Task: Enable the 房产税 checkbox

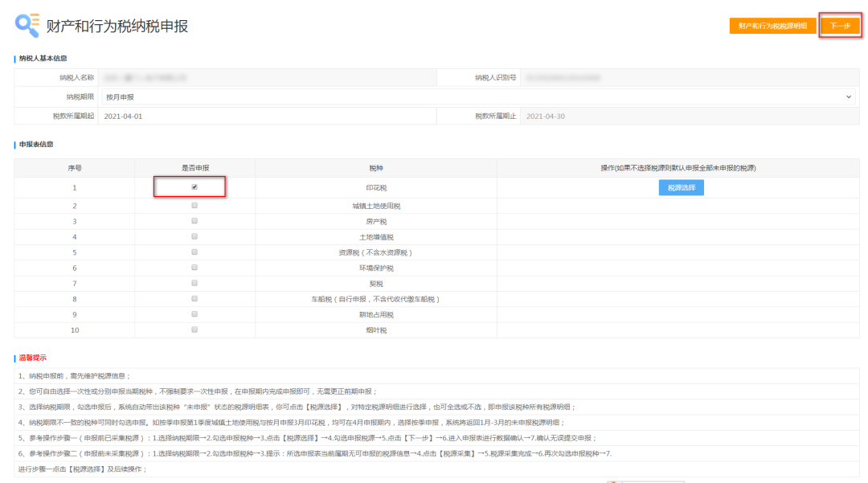Action: pyautogui.click(x=194, y=221)
